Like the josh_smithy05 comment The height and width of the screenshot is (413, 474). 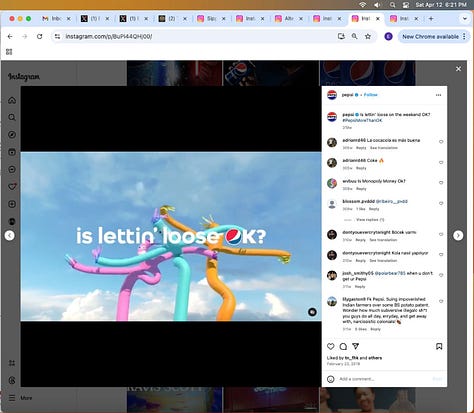(441, 275)
